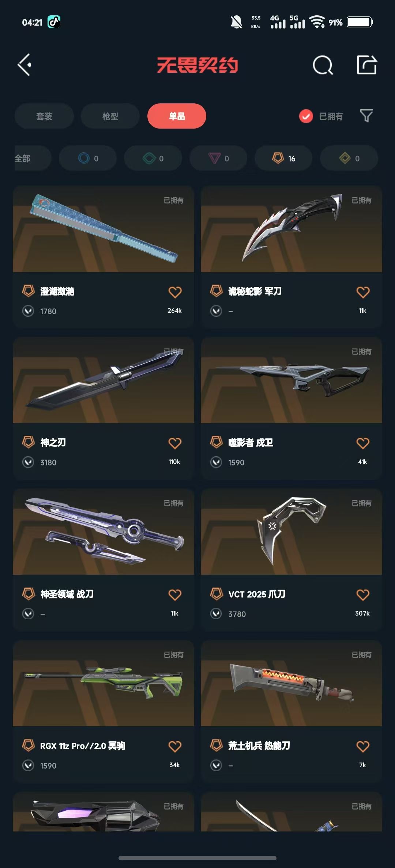The height and width of the screenshot is (868, 395).
Task: Favorite 澄湖潋滟 with heart icon
Action: click(x=175, y=292)
